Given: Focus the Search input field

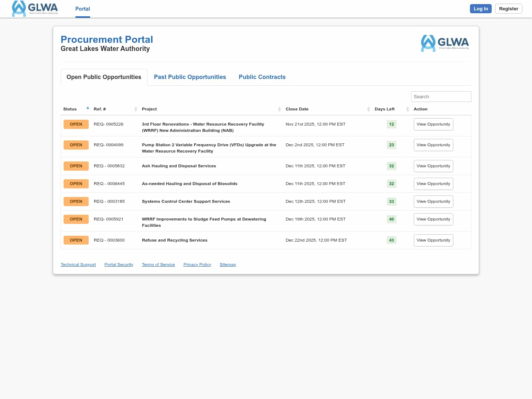Looking at the screenshot, I should pyautogui.click(x=441, y=96).
